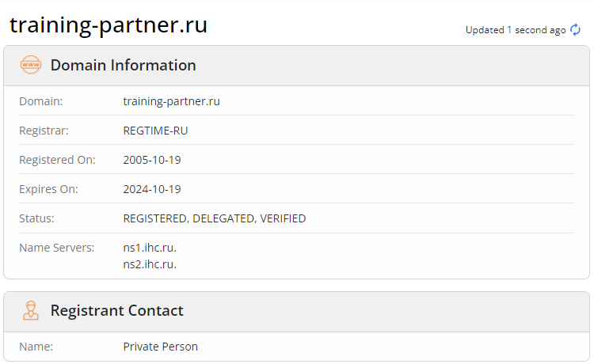Image resolution: width=594 pixels, height=364 pixels.
Task: Click the Registrar label
Action: click(44, 131)
